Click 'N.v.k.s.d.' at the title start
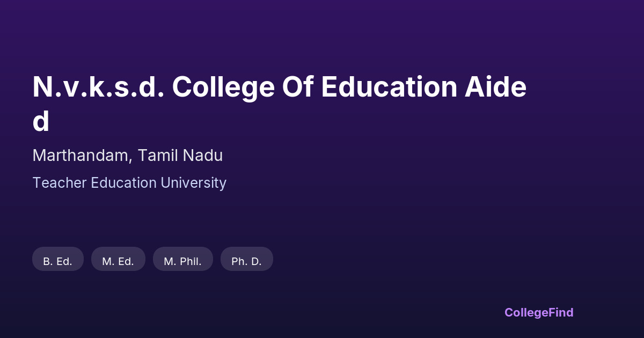Screen dimensions: 644x338 (98, 87)
